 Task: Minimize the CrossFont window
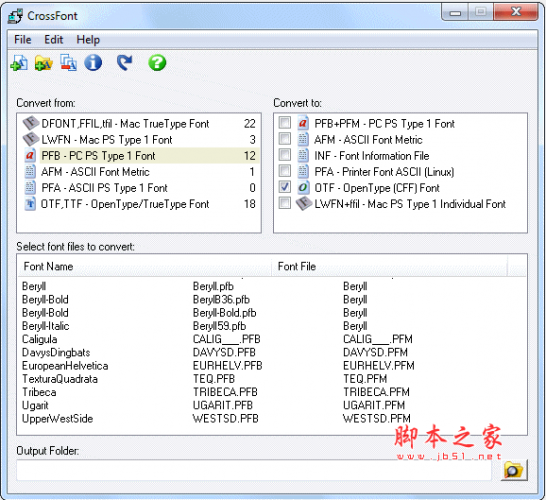tap(455, 13)
